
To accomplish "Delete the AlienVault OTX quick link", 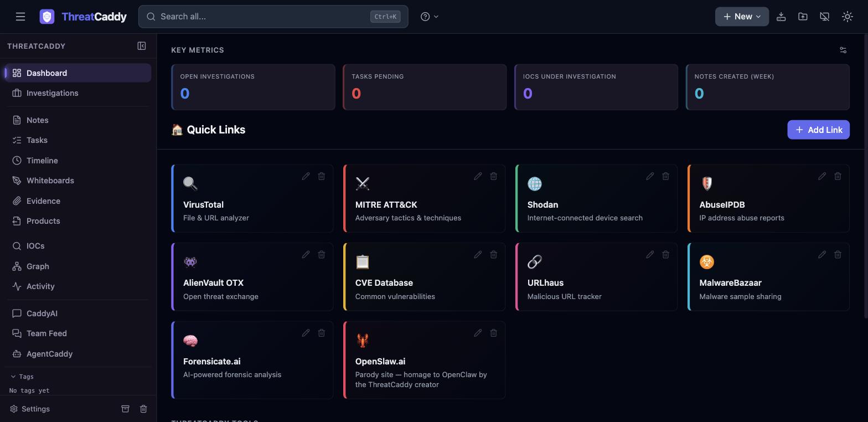I will coord(322,255).
